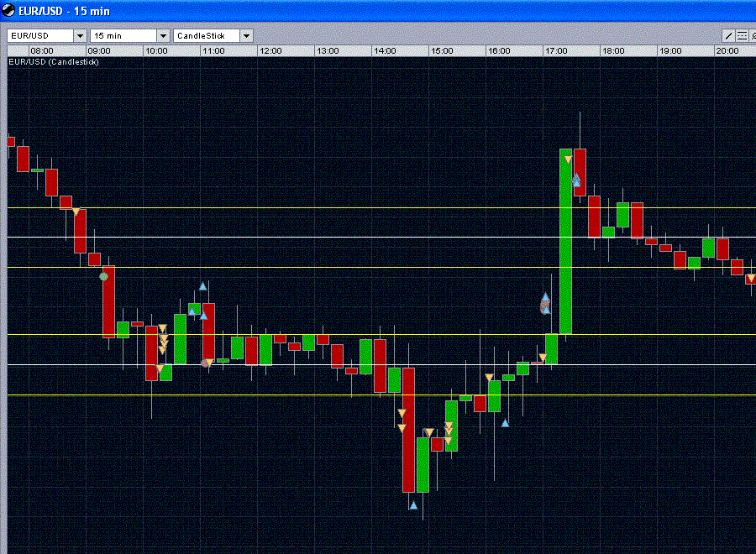Click the 10:00 time axis label
Screen dimensions: 756x554
click(x=156, y=50)
